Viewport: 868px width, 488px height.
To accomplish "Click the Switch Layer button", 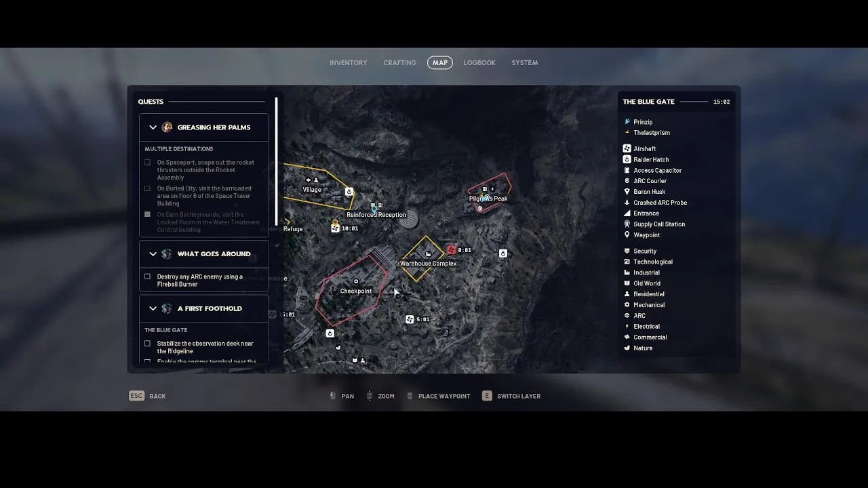I will (511, 396).
